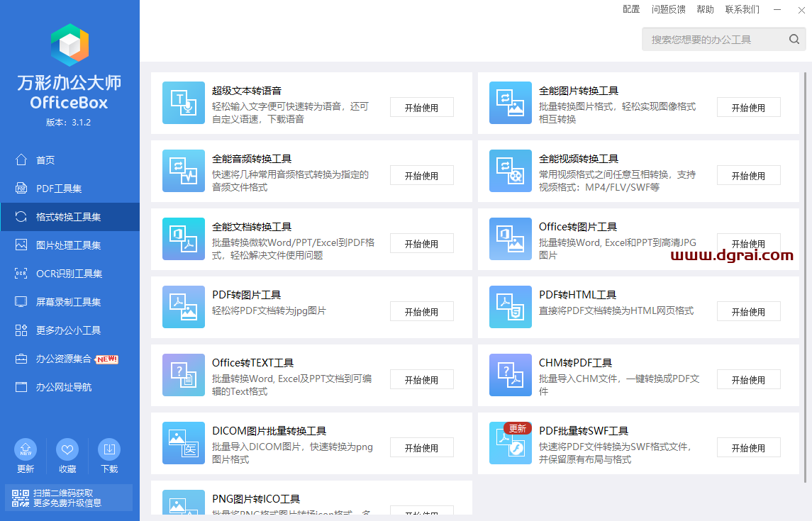Switch to 更多办公小工具 section
Viewport: 812px width, 521px height.
(70, 330)
